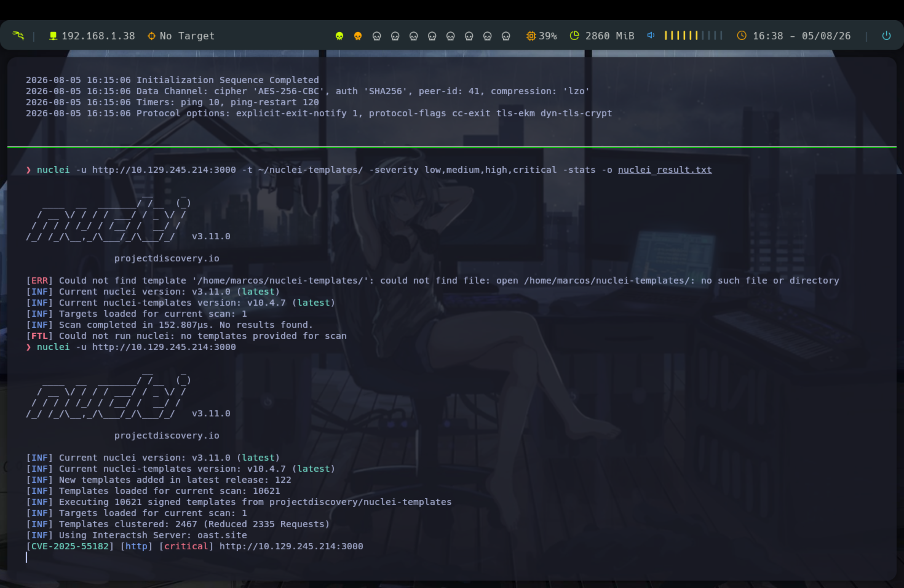Click "Templates clustered: 2467" line
This screenshot has width=904, height=588.
(x=178, y=525)
